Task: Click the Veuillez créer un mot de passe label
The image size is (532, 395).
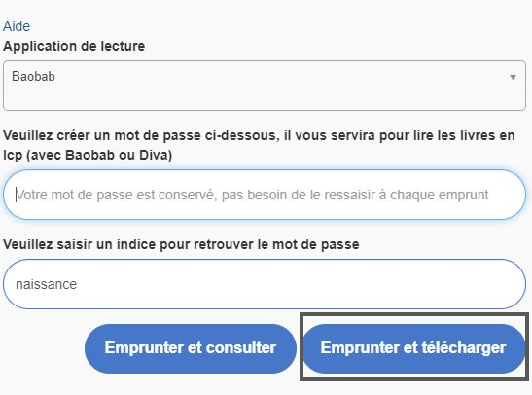Action: click(x=259, y=145)
